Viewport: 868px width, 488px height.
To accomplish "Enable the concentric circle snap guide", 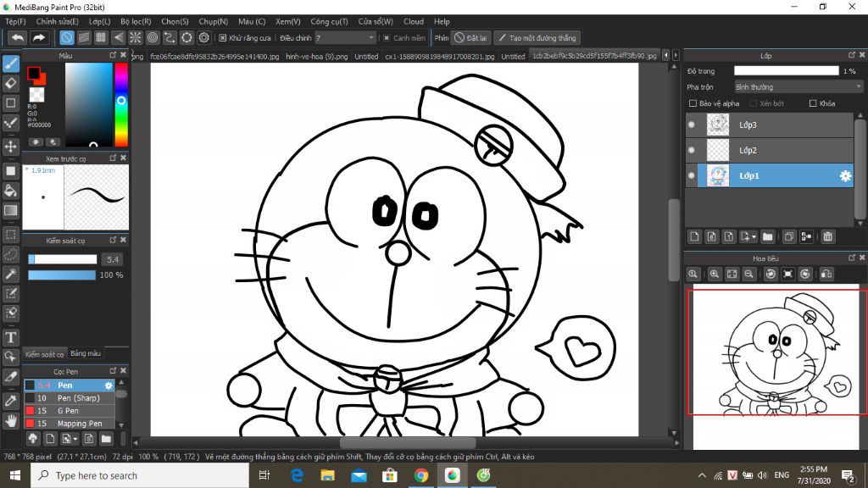I will click(x=153, y=37).
